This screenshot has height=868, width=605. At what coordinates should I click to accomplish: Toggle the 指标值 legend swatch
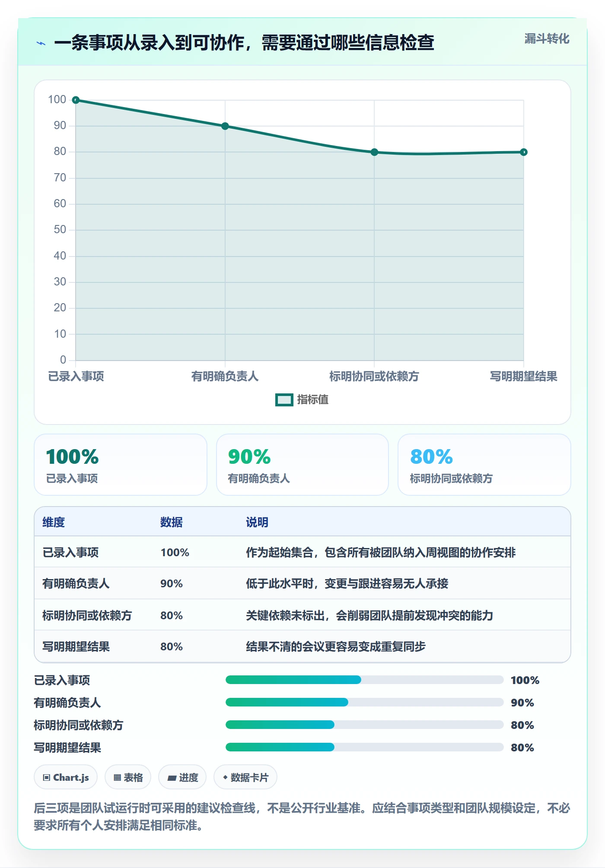coord(284,400)
